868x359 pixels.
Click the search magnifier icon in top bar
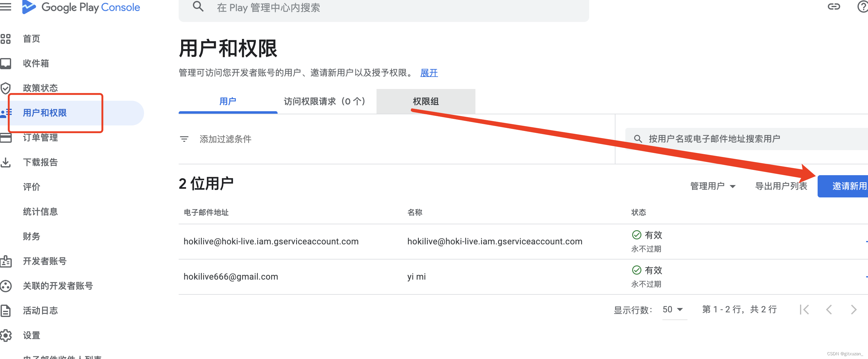[x=198, y=6]
